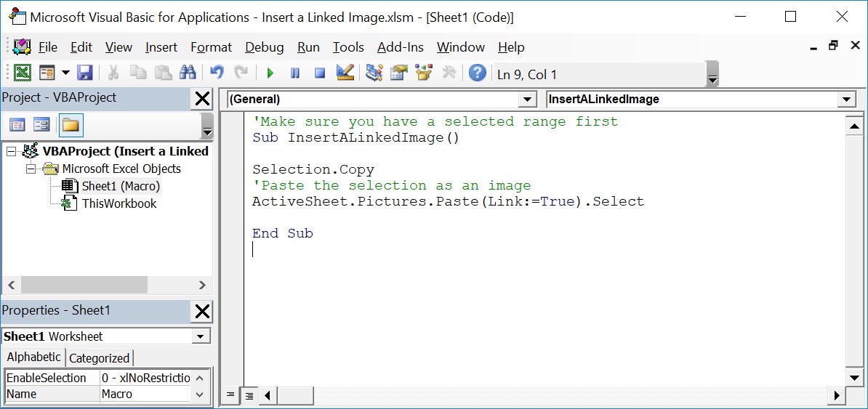Click the Full Module View button
The height and width of the screenshot is (409, 868).
click(249, 395)
